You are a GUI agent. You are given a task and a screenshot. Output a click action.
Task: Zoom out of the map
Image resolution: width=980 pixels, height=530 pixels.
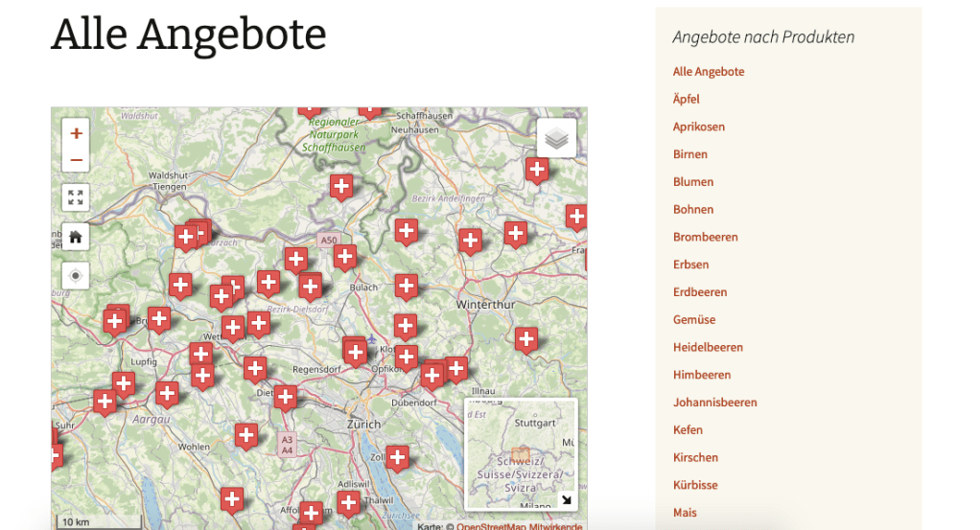click(76, 159)
